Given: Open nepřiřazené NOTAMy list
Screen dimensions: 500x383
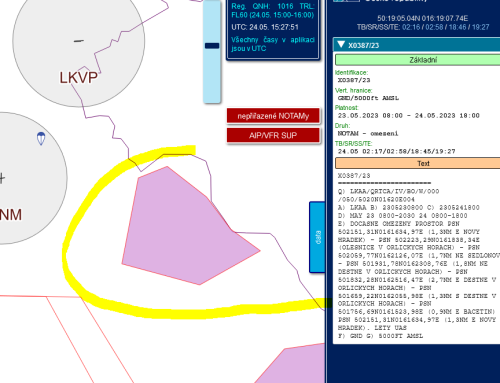Looking at the screenshot, I should [x=273, y=116].
